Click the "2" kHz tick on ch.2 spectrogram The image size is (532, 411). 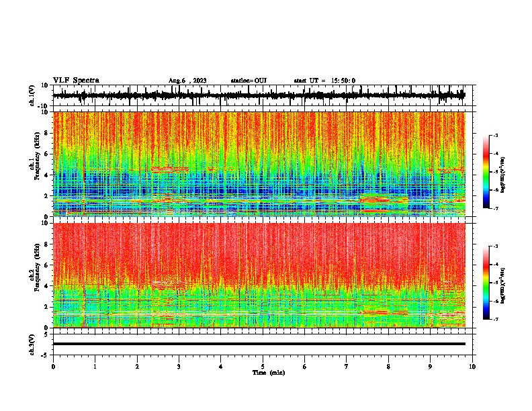coord(46,307)
